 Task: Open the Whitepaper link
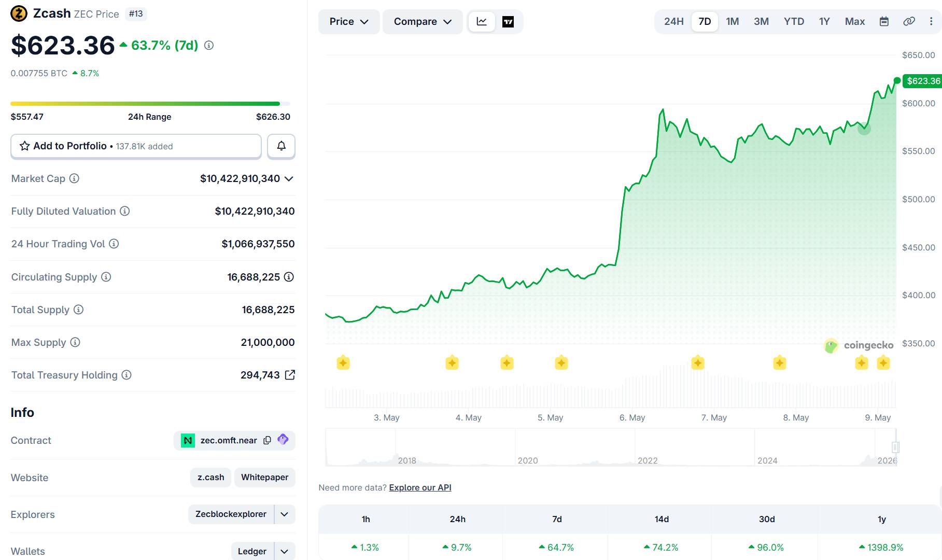pyautogui.click(x=265, y=477)
